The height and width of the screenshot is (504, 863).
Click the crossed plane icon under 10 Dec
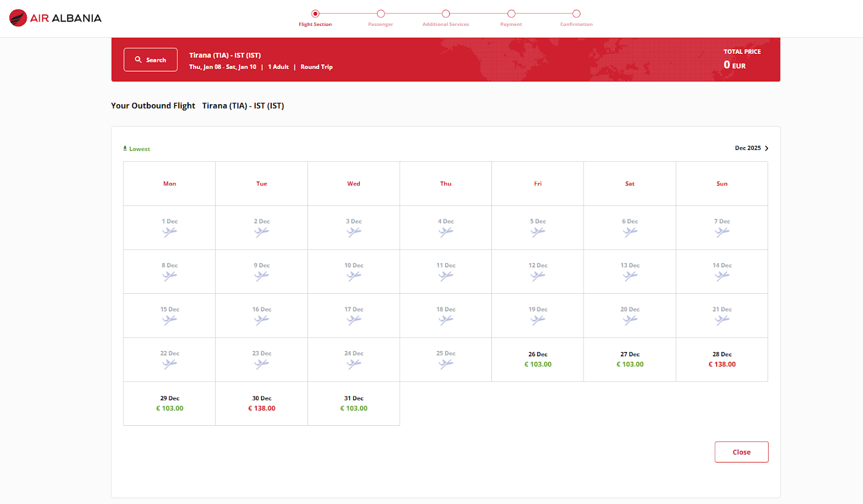pos(354,277)
